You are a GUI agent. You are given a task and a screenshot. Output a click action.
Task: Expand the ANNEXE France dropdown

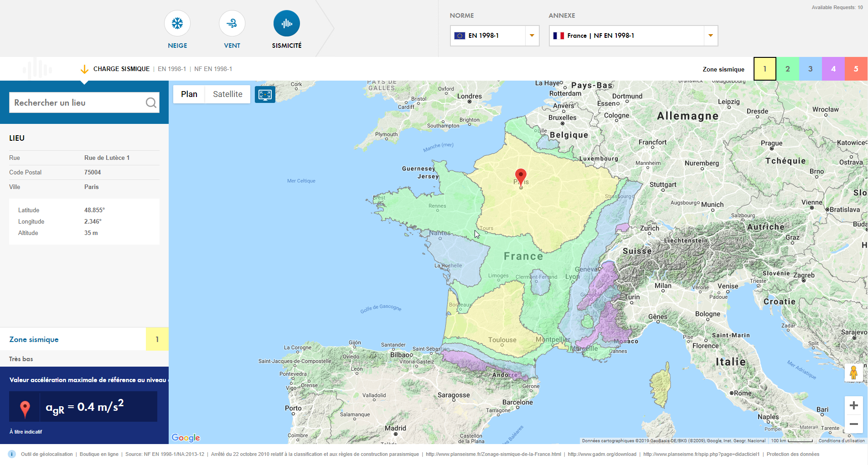click(x=710, y=36)
